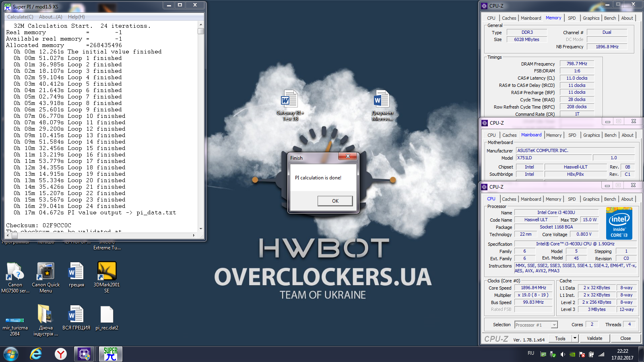Open Caches tab in CPU-Z Mainboard window
This screenshot has height=362, width=644.
click(510, 135)
